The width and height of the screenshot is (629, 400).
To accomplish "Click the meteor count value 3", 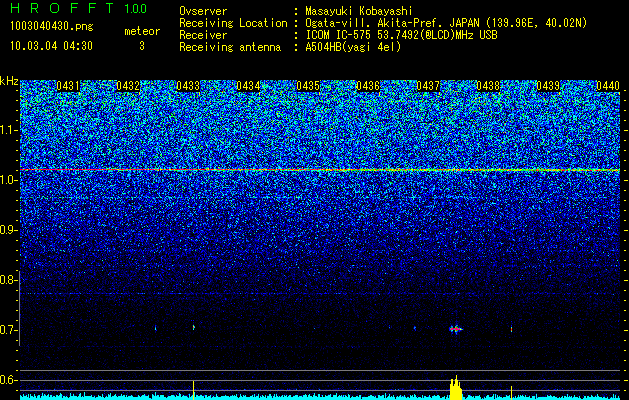I will tap(142, 46).
